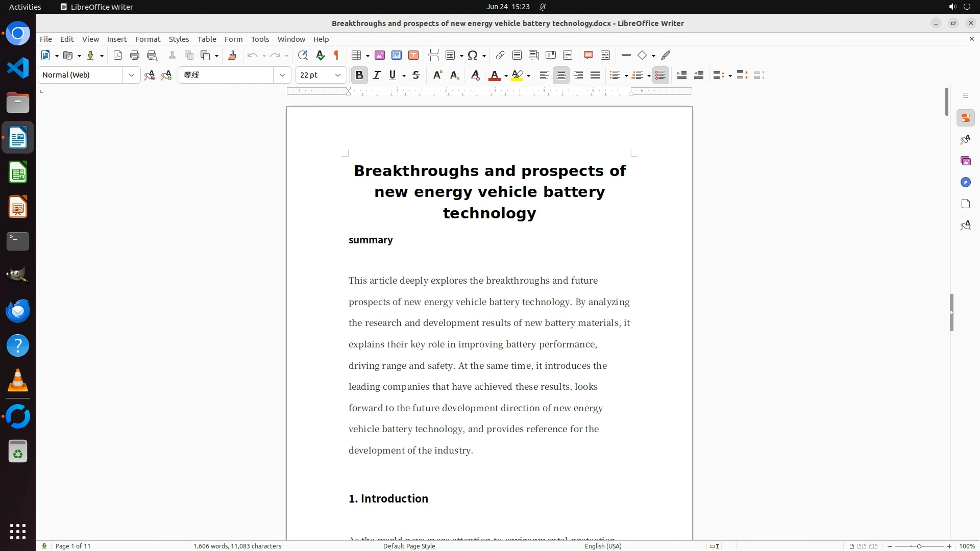The image size is (980, 551).
Task: Enable Italic formatting
Action: pos(377,76)
